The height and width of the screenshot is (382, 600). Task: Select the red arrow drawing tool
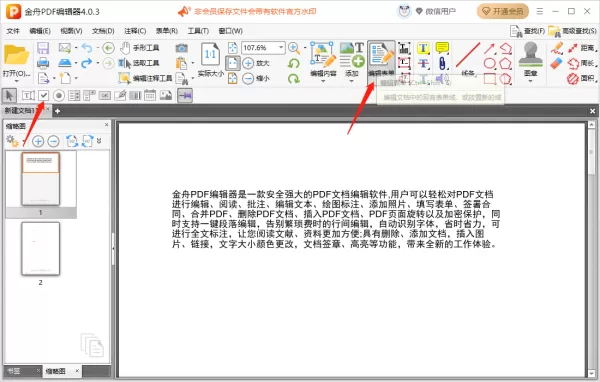tap(489, 49)
